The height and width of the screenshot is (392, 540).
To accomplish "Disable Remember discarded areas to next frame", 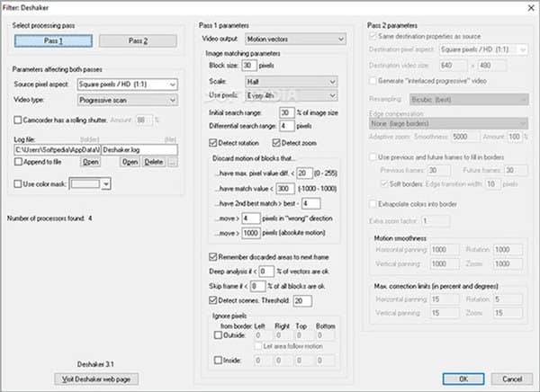I will coord(201,257).
